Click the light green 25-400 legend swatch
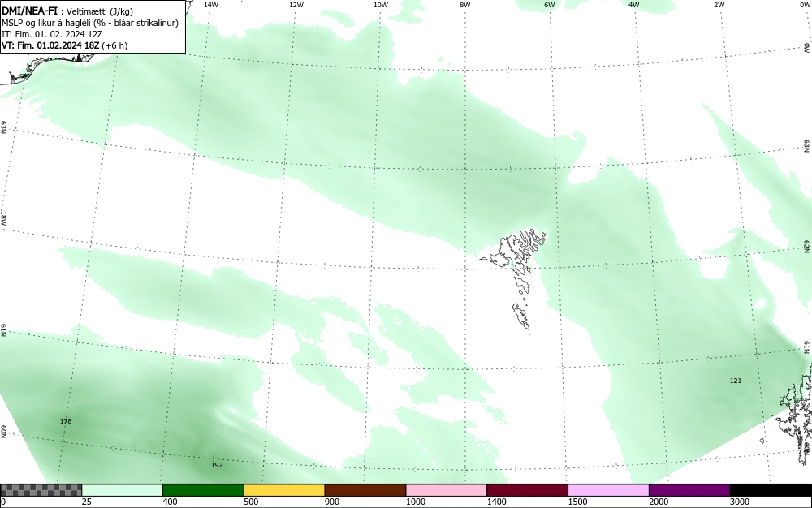Screen dimensions: 812x508 coord(123,490)
